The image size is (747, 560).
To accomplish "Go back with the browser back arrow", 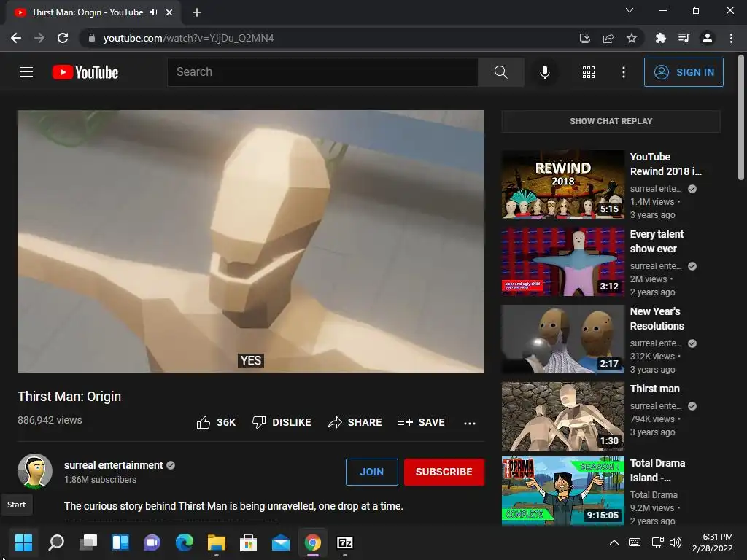I will (x=16, y=38).
